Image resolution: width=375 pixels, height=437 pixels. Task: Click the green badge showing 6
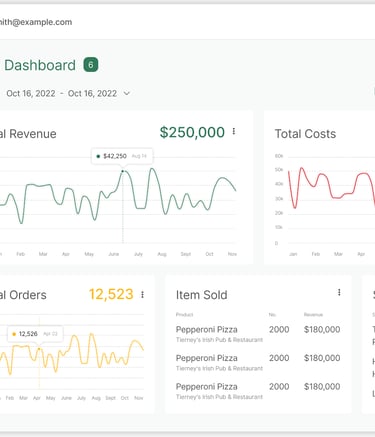pos(91,65)
